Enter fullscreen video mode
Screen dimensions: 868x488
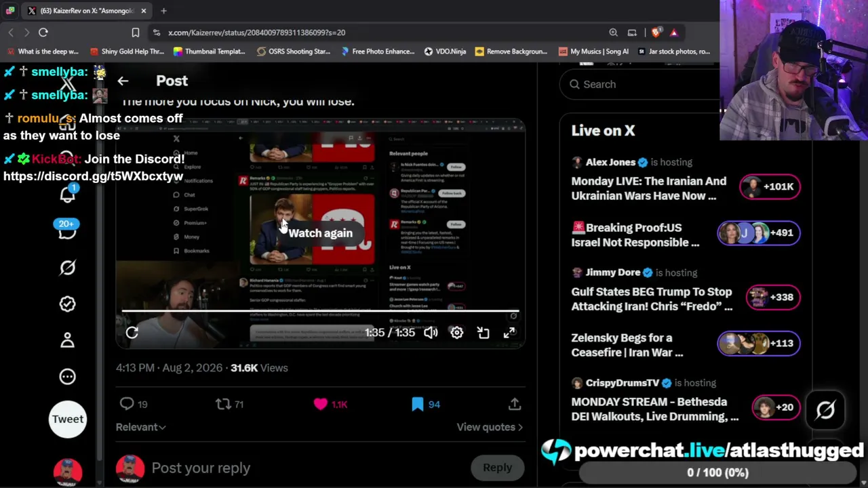point(509,332)
